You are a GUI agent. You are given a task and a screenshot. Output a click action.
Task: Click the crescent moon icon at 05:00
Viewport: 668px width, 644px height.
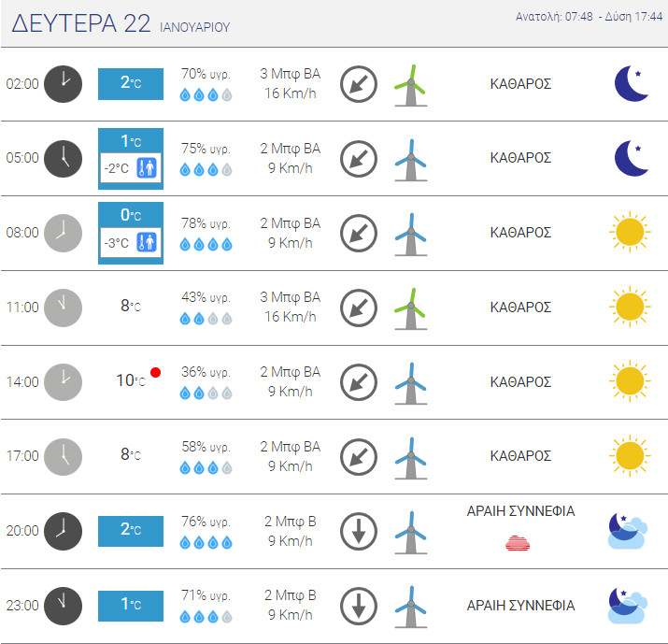click(x=632, y=158)
